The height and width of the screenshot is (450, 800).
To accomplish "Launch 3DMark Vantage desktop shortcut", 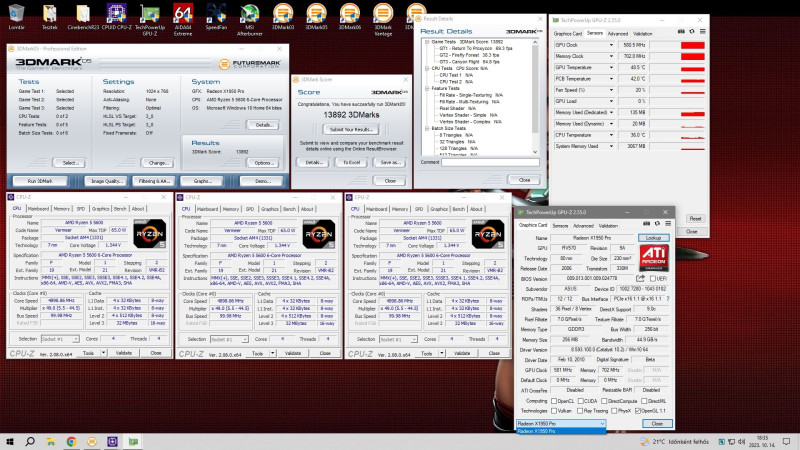I will [383, 19].
